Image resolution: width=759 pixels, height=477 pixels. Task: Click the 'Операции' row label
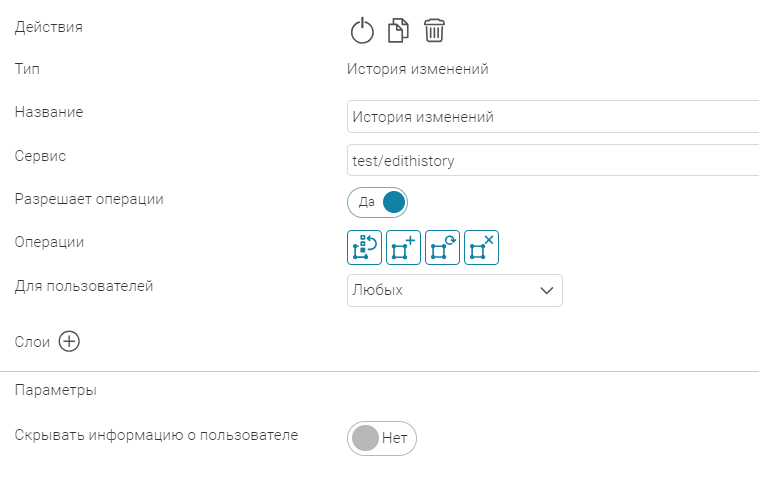[50, 242]
